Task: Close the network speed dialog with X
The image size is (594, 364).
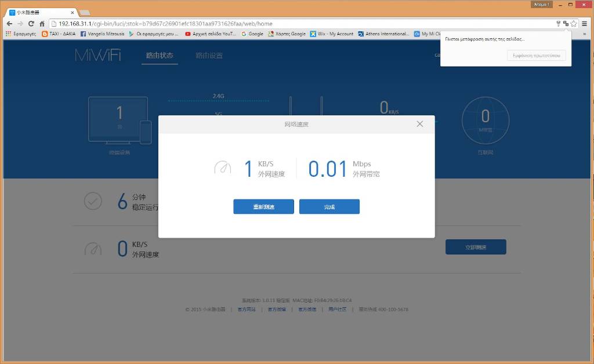Action: coord(419,124)
